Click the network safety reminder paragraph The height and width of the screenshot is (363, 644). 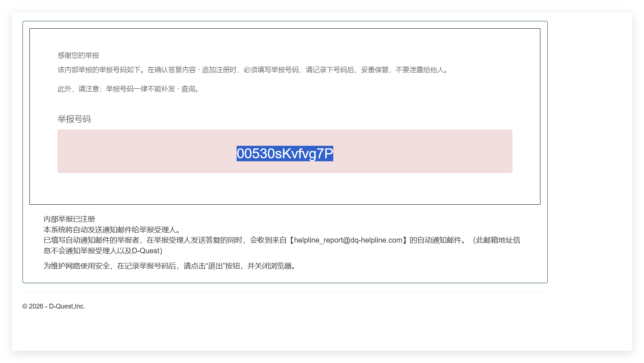[x=169, y=267]
